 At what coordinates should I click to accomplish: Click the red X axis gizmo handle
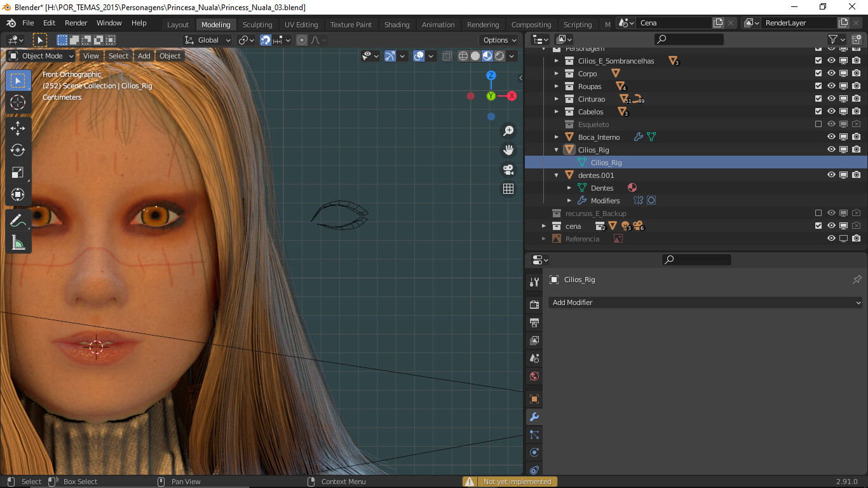pos(512,96)
